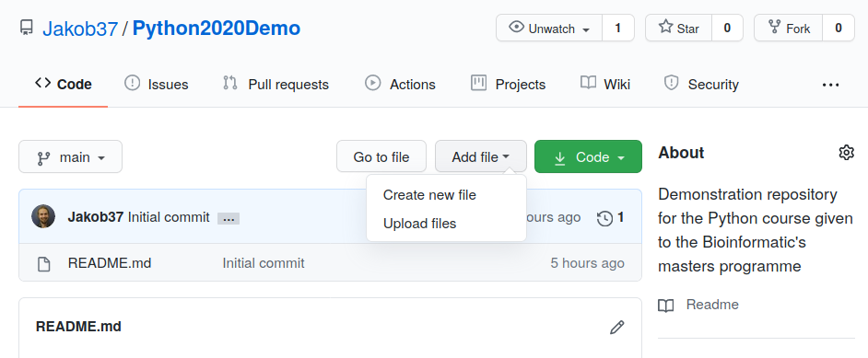Edit README with the pencil icon
This screenshot has height=358, width=868.
click(616, 327)
